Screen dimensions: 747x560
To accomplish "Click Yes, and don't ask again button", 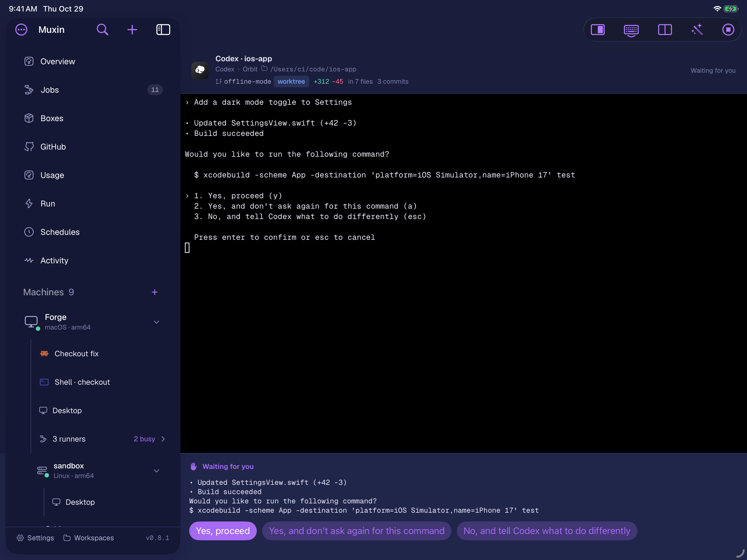I will coord(357,531).
